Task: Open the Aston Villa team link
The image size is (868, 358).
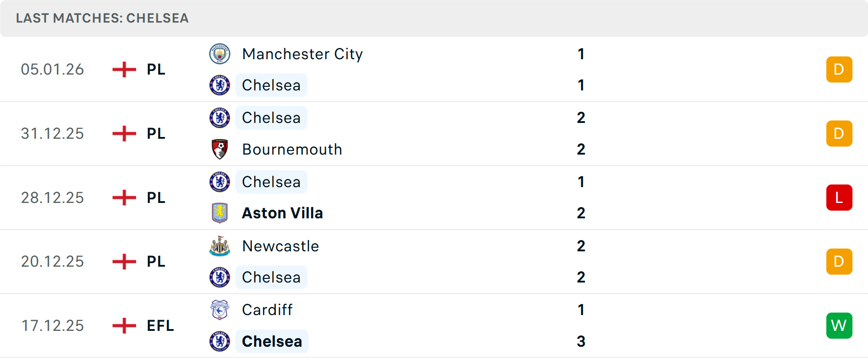Action: (283, 213)
